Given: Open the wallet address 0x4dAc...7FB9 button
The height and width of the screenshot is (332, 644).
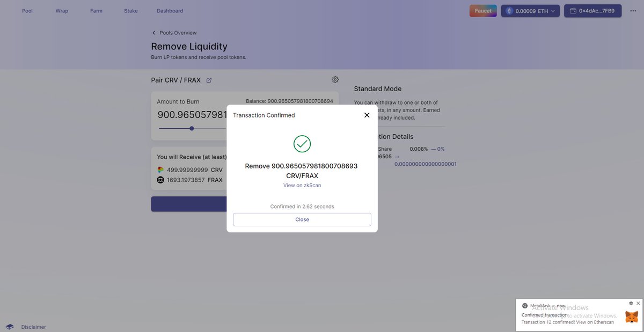Looking at the screenshot, I should [x=592, y=11].
